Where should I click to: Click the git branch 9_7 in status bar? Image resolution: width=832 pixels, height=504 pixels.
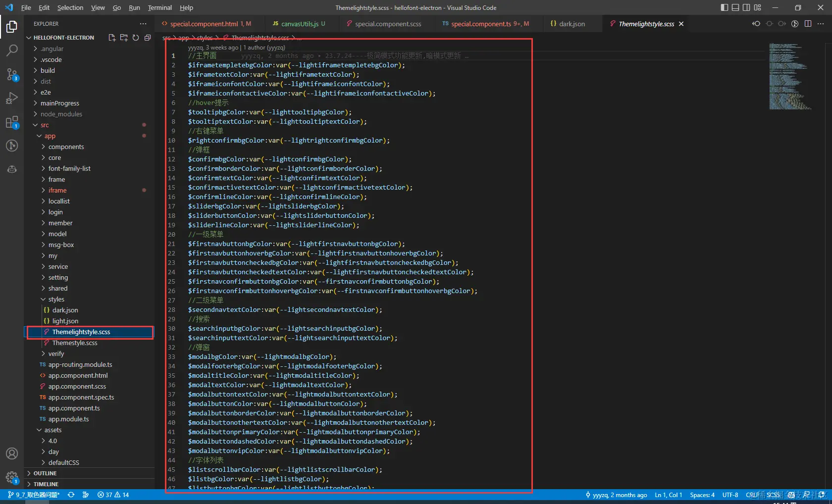point(34,495)
